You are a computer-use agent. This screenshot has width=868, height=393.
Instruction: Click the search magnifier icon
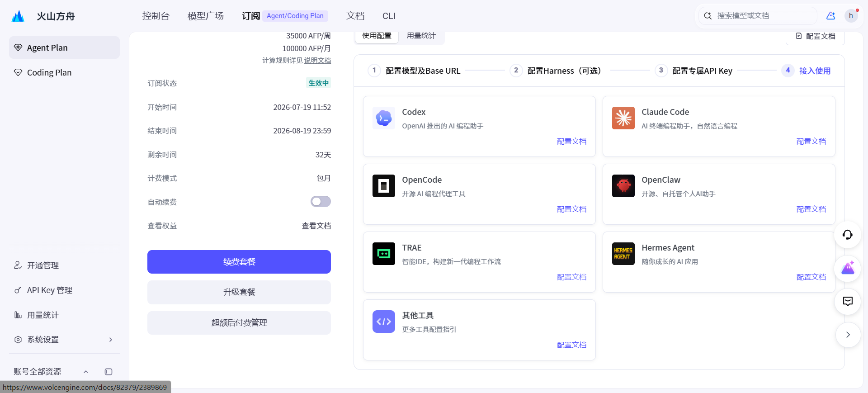tap(708, 16)
